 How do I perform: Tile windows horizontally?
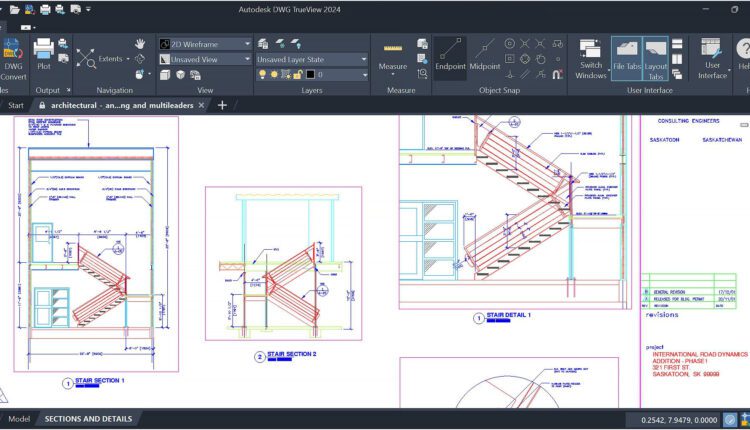click(677, 44)
